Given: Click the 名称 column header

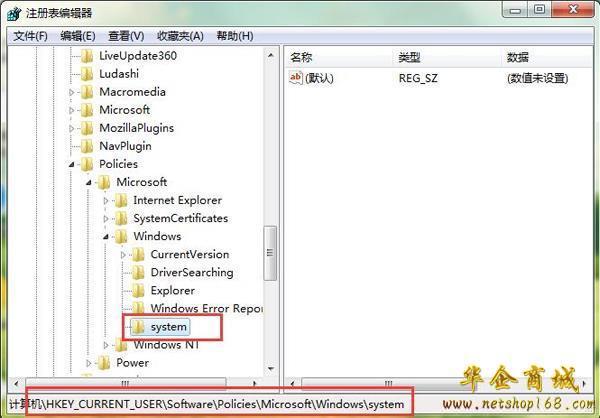Looking at the screenshot, I should (339, 57).
